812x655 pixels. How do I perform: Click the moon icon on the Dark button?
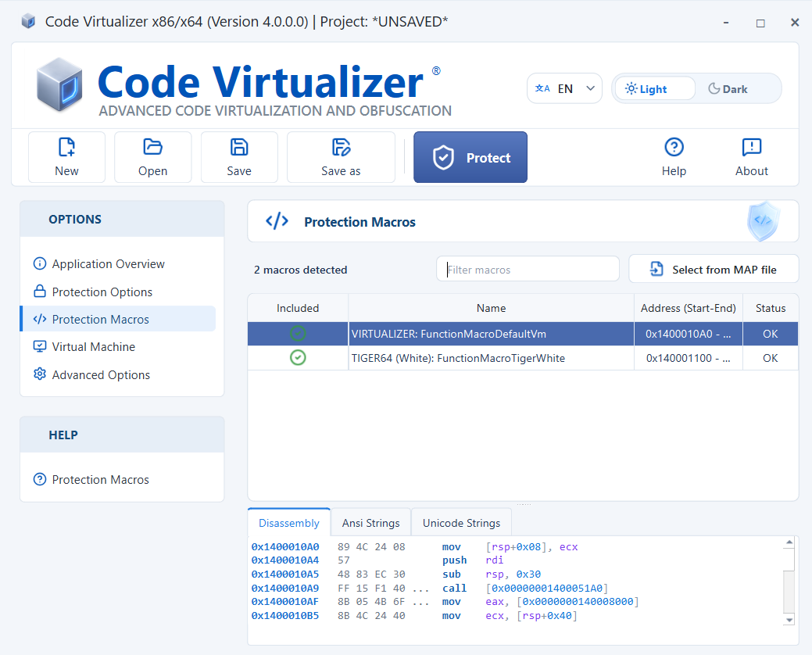click(714, 88)
